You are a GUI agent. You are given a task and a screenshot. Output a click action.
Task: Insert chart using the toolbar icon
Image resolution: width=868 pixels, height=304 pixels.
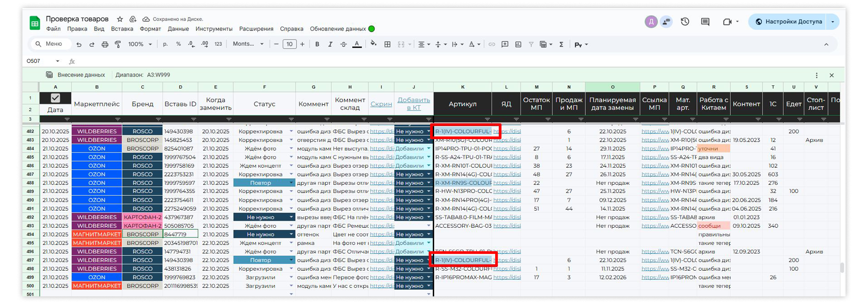pos(518,44)
